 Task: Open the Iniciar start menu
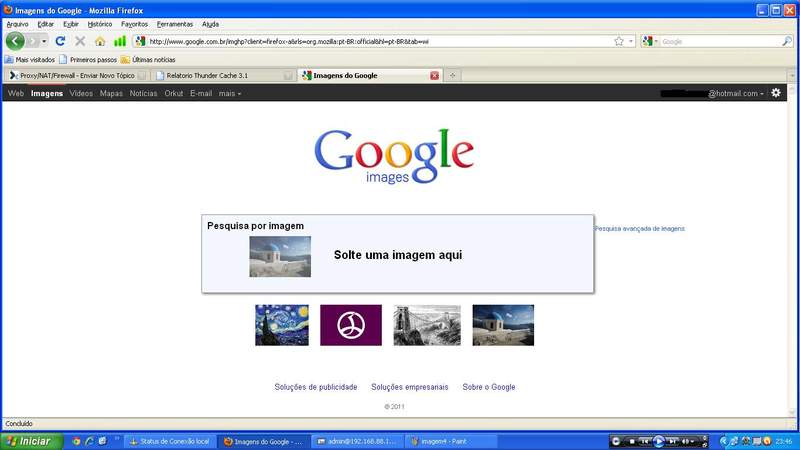pos(32,441)
